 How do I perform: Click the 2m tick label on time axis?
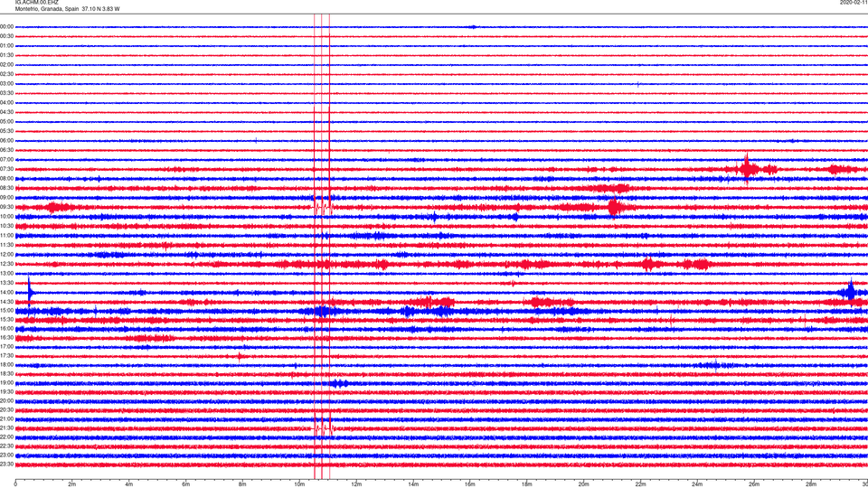pos(72,484)
